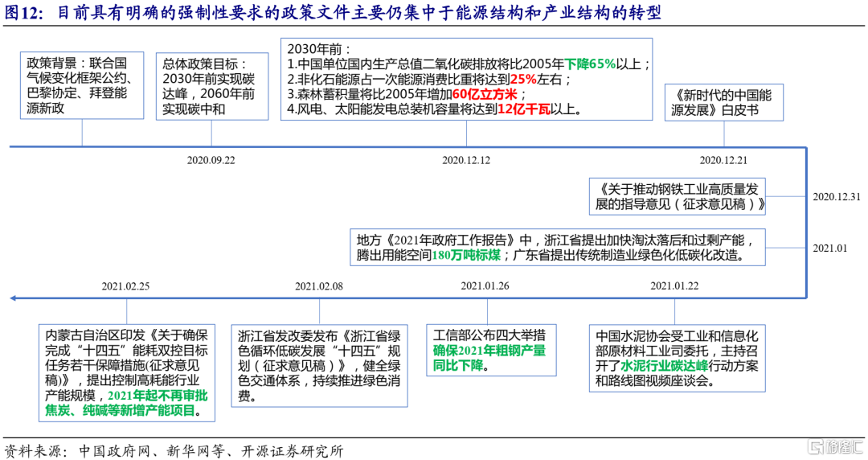This screenshot has width=868, height=460.
Task: Select the 2020.09.22 timeline date
Action: click(x=211, y=160)
